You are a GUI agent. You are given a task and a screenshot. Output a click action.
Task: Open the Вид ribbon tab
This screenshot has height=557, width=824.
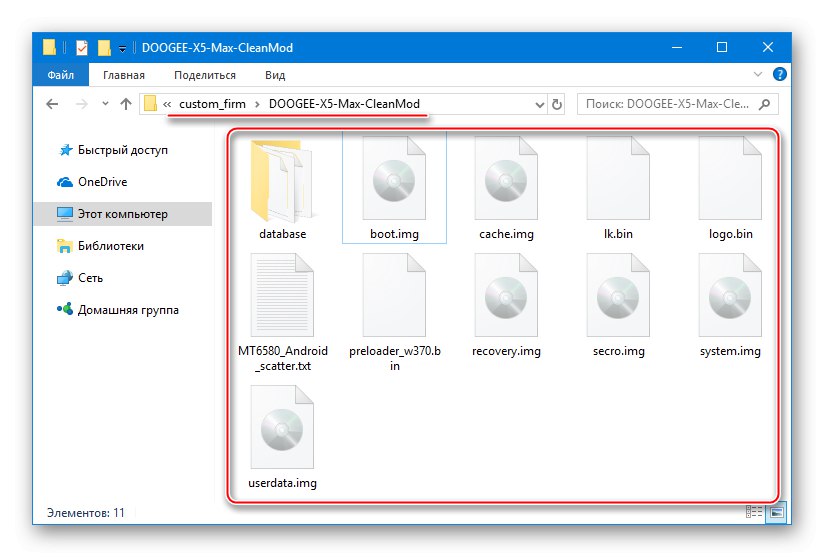(275, 75)
